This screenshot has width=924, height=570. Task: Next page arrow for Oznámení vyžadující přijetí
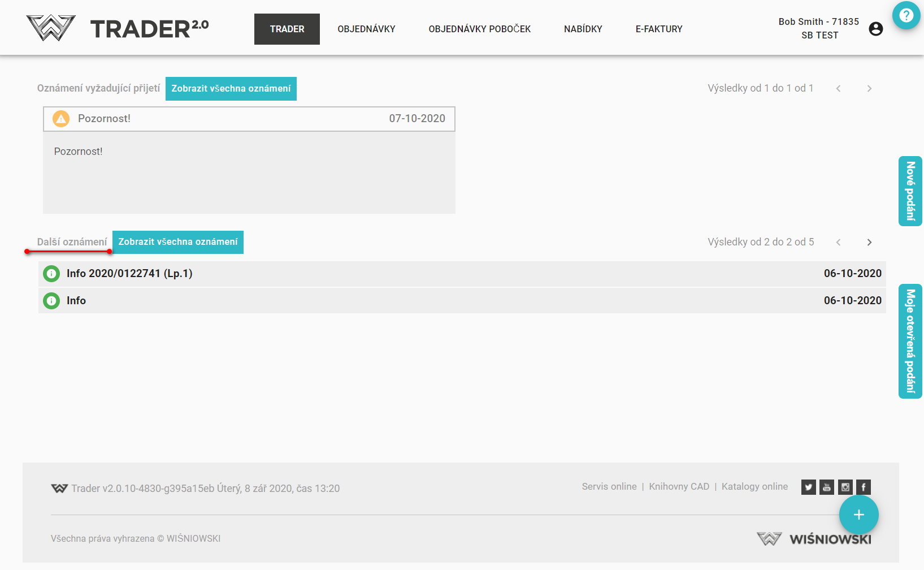(869, 89)
